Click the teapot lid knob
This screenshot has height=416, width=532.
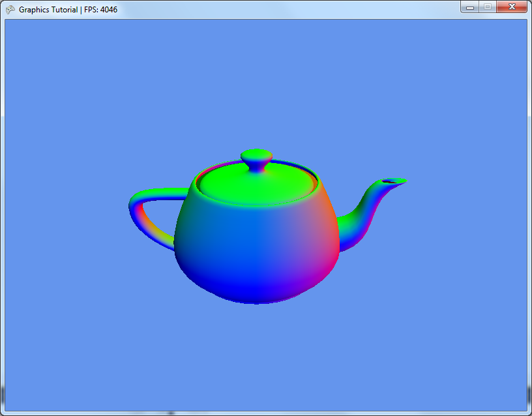click(256, 160)
